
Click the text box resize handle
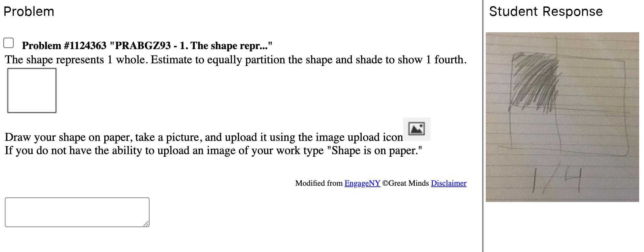(146, 224)
